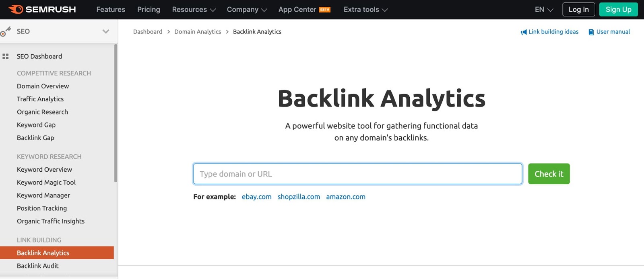Viewport: 644px width, 279px height.
Task: Click the Backlink Analytics breadcrumb text
Action: (x=257, y=32)
